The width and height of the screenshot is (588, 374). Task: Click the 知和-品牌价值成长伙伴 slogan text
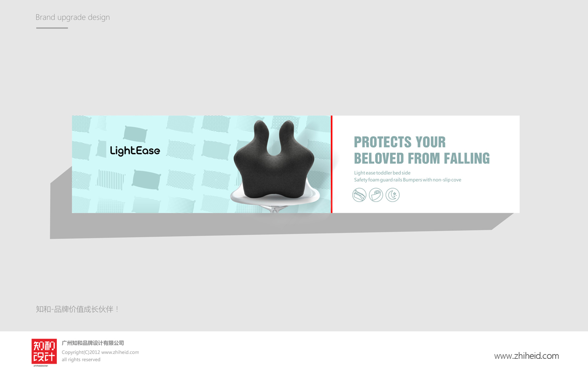[78, 309]
